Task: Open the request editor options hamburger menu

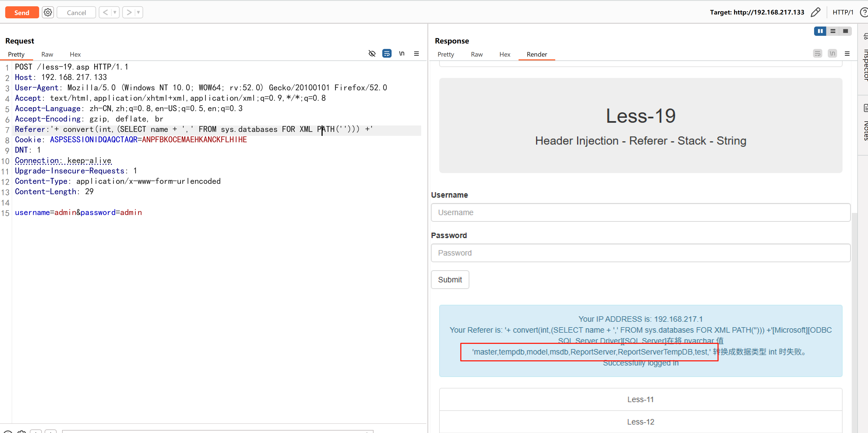Action: tap(416, 53)
